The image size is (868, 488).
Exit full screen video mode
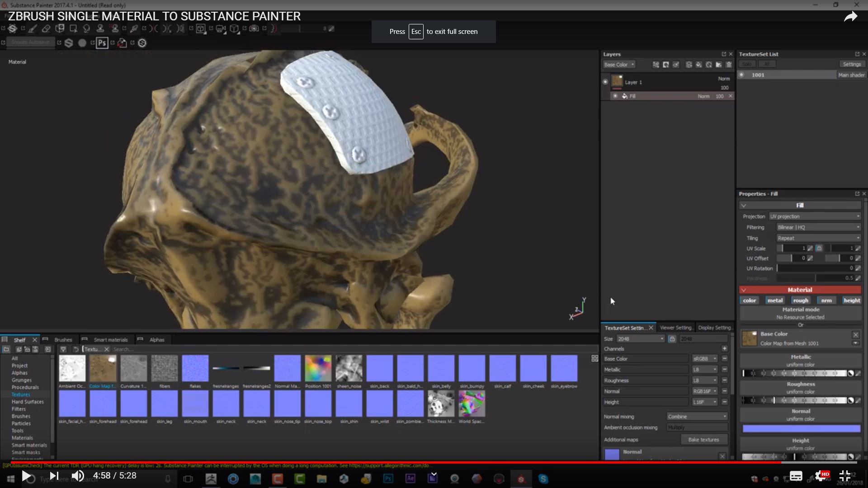(845, 476)
